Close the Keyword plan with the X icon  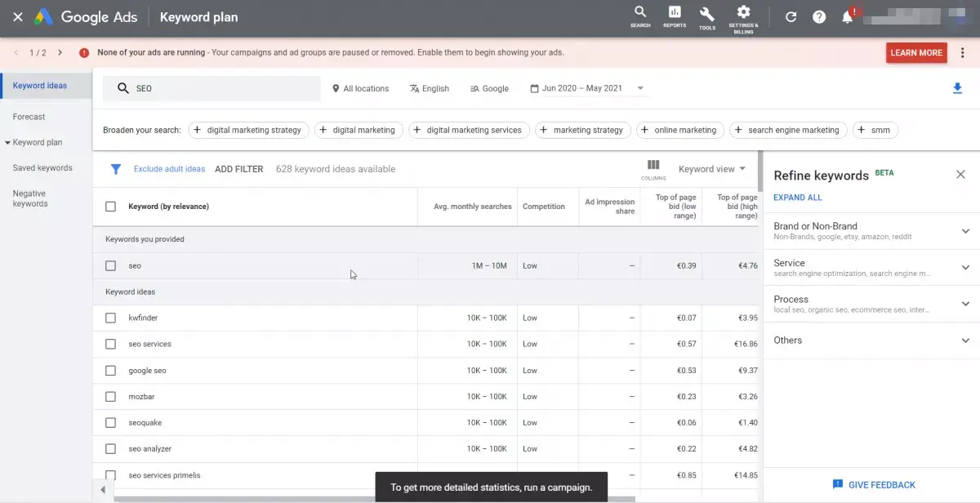pos(17,16)
